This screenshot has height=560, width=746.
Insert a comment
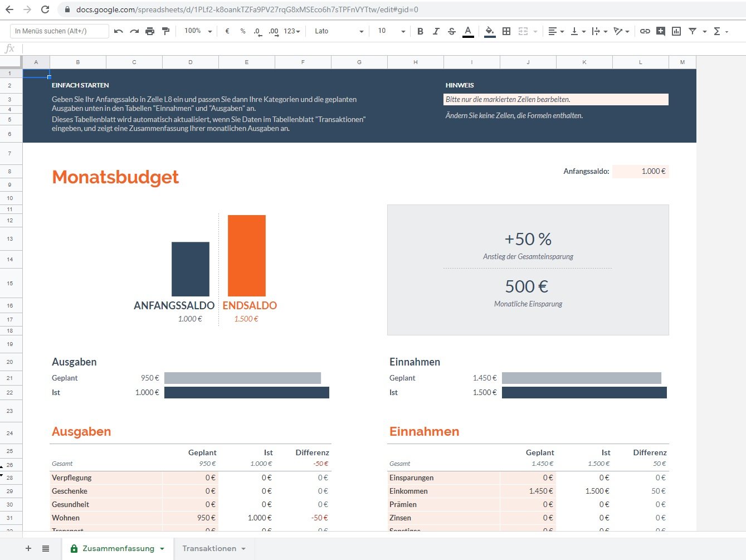(661, 31)
